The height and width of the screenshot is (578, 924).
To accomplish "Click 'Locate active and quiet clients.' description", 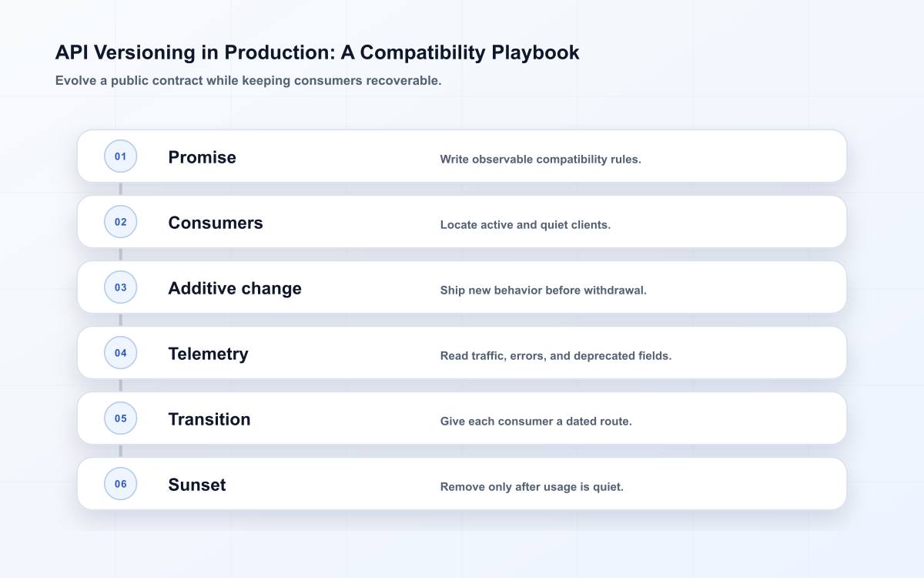I will tap(525, 225).
